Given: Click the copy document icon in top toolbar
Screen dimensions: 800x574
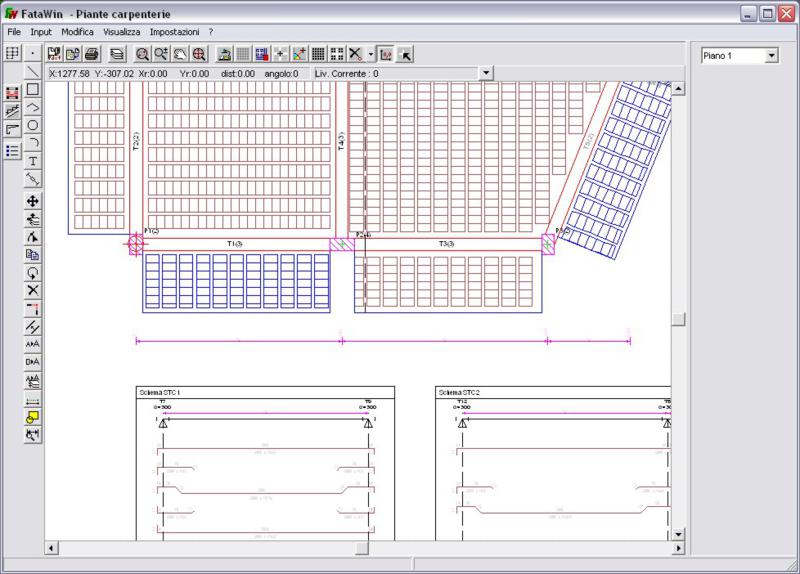Looking at the screenshot, I should pyautogui.click(x=73, y=54).
